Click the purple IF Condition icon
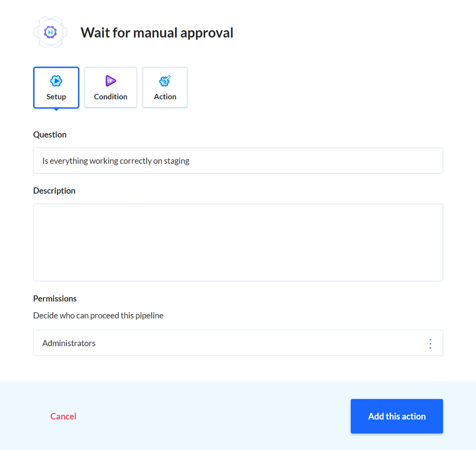This screenshot has width=476, height=450. pos(110,80)
